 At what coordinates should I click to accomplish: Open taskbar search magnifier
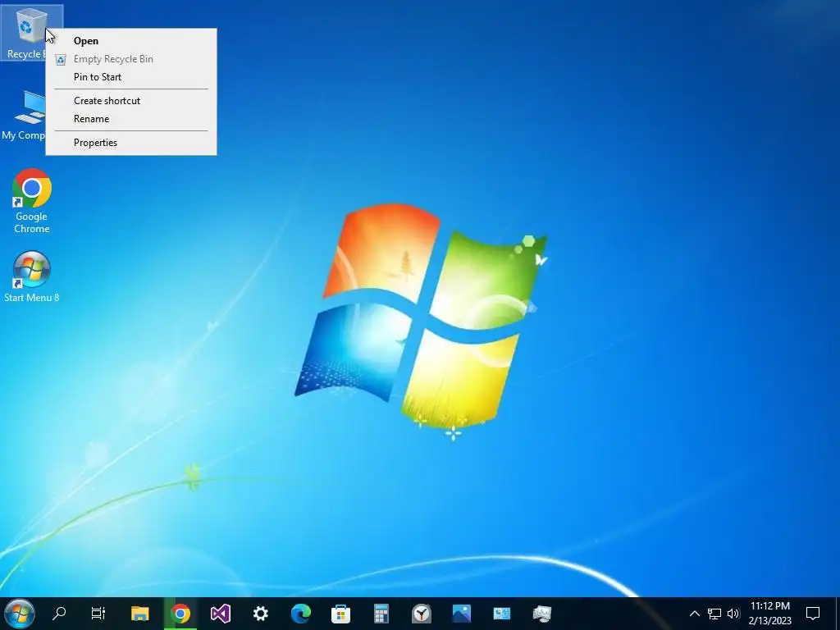pyautogui.click(x=59, y=614)
